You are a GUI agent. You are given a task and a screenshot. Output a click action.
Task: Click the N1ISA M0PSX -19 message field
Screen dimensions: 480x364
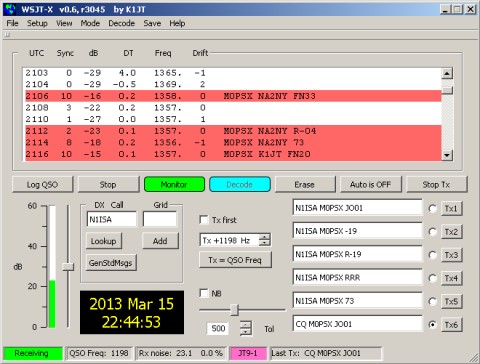357,231
